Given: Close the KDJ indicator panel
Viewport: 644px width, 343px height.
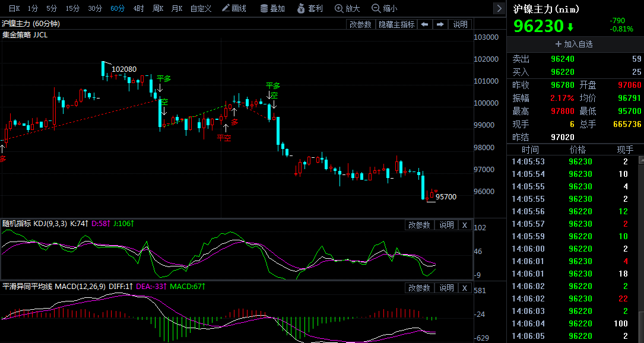Looking at the screenshot, I should click(x=465, y=225).
